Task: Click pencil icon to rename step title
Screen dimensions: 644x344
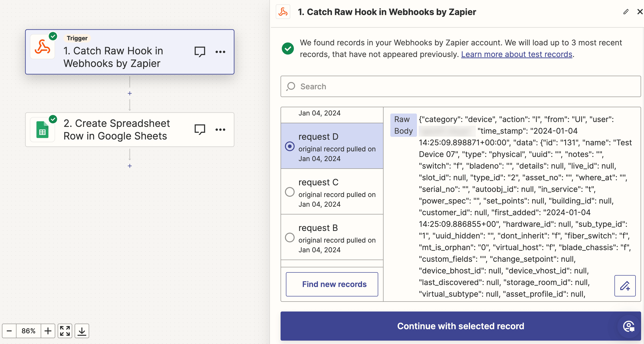Action: [626, 12]
